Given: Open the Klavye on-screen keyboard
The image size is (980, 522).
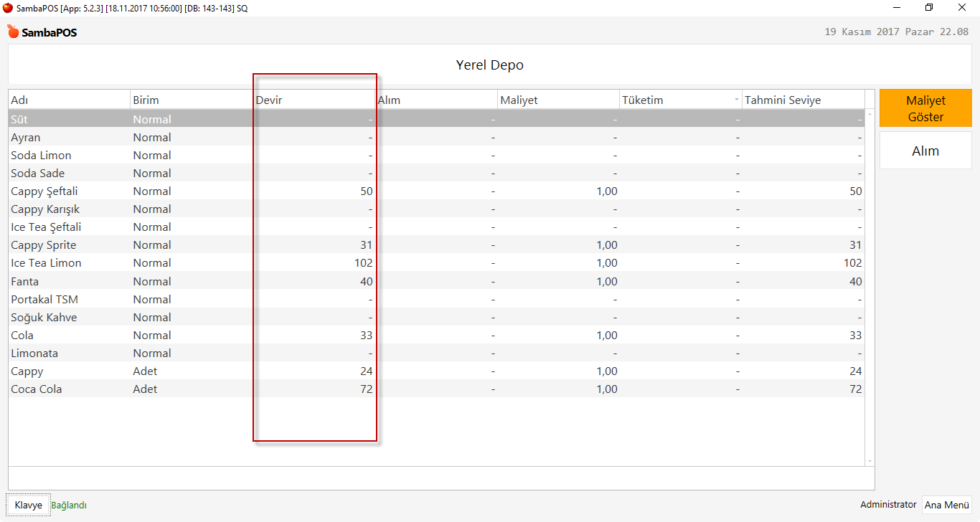Looking at the screenshot, I should click(x=29, y=505).
